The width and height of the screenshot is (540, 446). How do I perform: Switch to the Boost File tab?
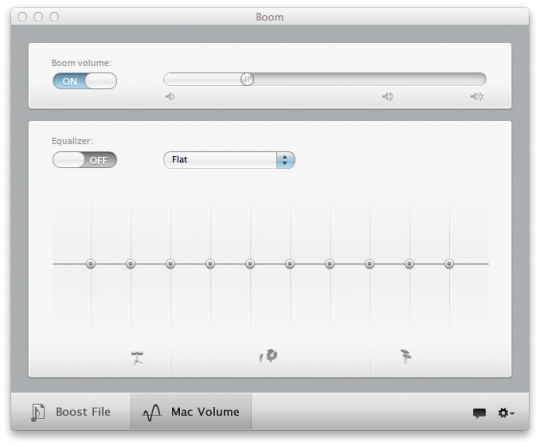71,412
